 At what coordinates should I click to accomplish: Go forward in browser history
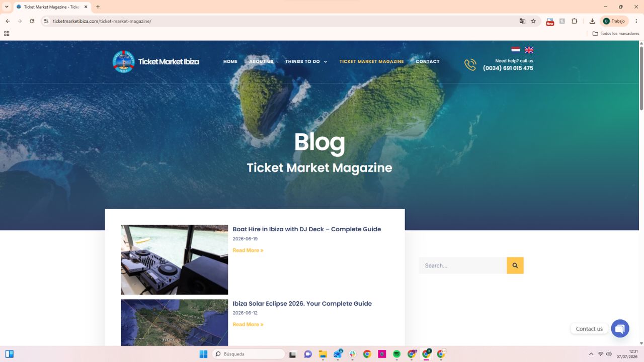20,21
